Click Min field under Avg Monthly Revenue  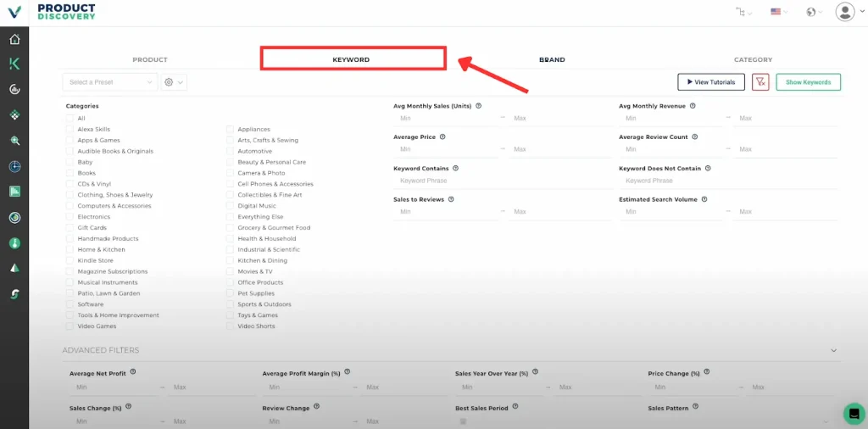point(671,119)
